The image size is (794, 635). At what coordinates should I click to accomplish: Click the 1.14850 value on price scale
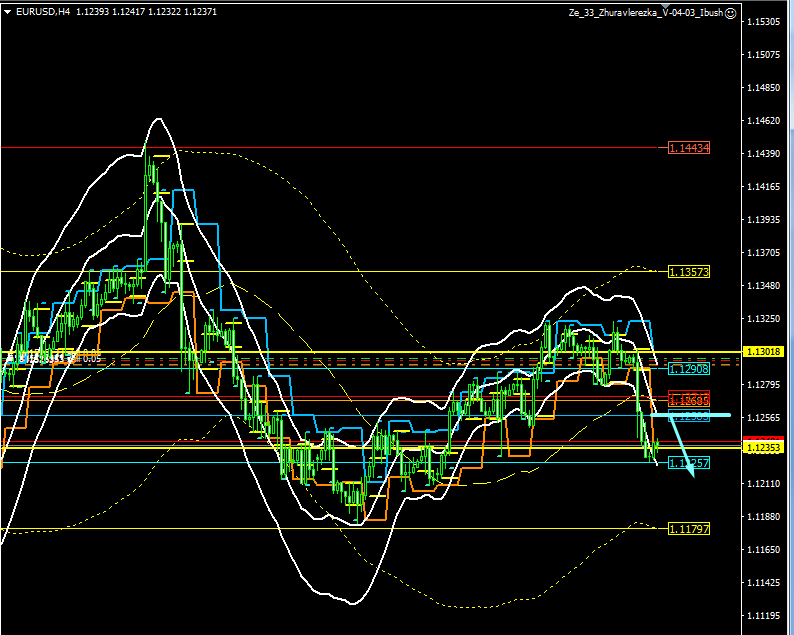764,88
